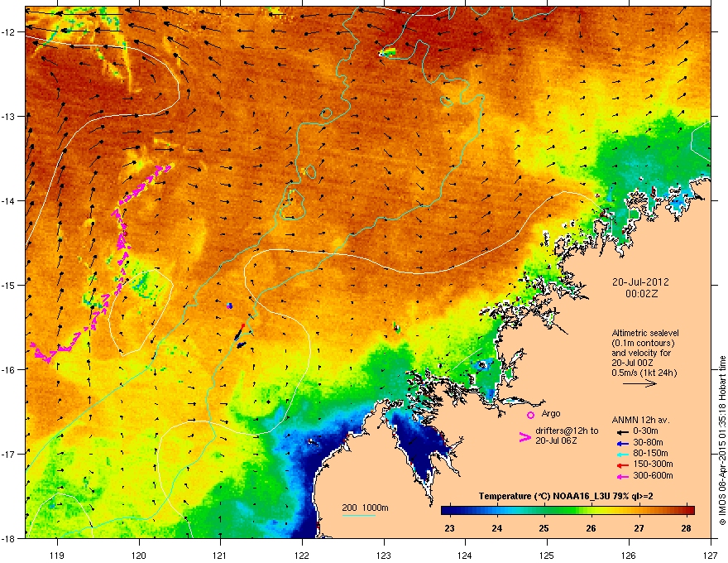Click the 'ANMN 12h av.' legend heading
The width and height of the screenshot is (728, 563).
[x=640, y=420]
